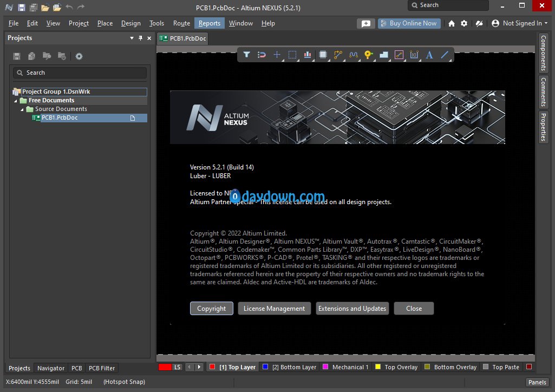Screen dimensions: 555x392
Task: Click the Place Via icon
Action: pyautogui.click(x=369, y=55)
